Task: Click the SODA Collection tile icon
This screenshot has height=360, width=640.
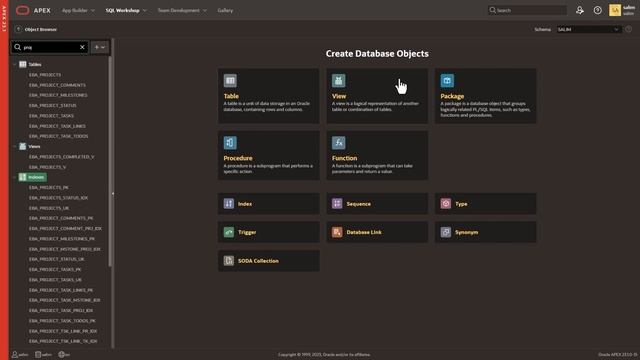Action: [229, 260]
